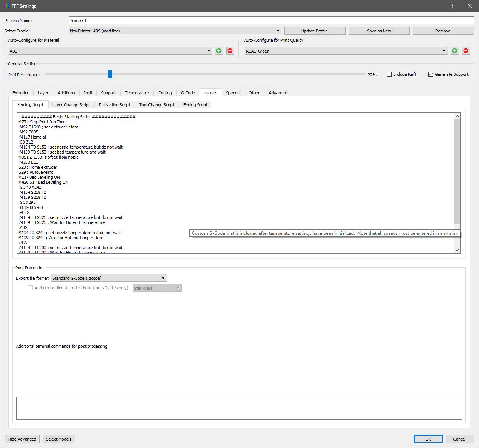Click the Infill Percentage slider handle
This screenshot has height=448, width=479.
[x=110, y=74]
